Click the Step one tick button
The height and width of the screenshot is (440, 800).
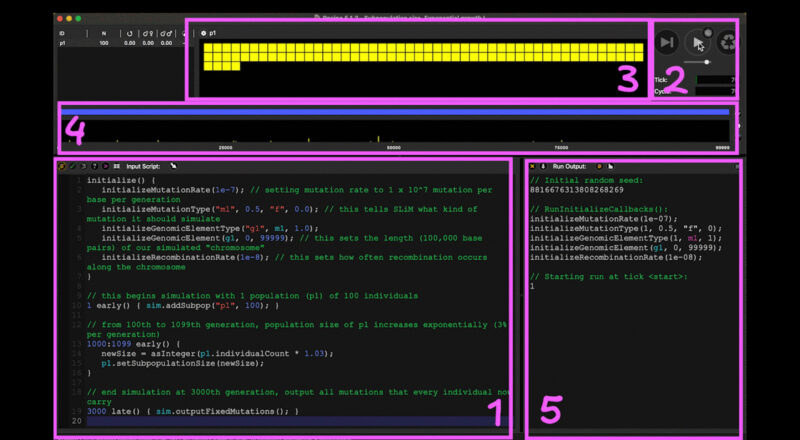(666, 42)
